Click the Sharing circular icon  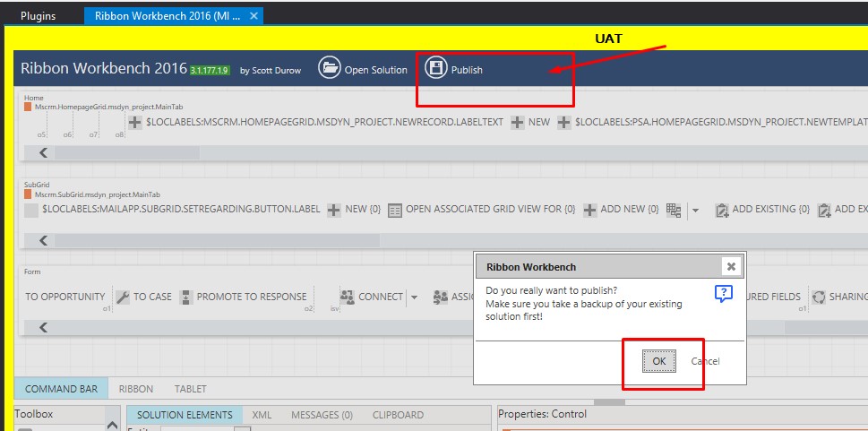point(819,297)
